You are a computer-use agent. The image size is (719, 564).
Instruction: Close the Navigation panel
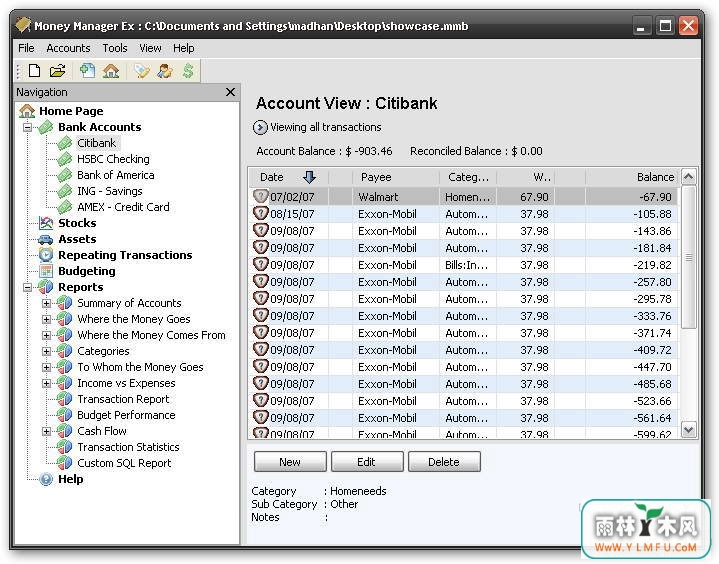tap(231, 92)
